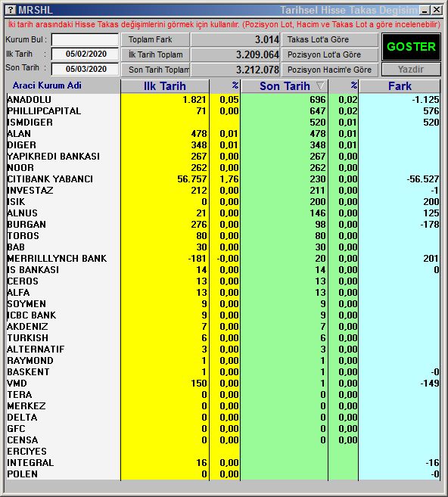Select the ICBC BANK row
Viewport: 448px width, 497px height.
point(223,315)
